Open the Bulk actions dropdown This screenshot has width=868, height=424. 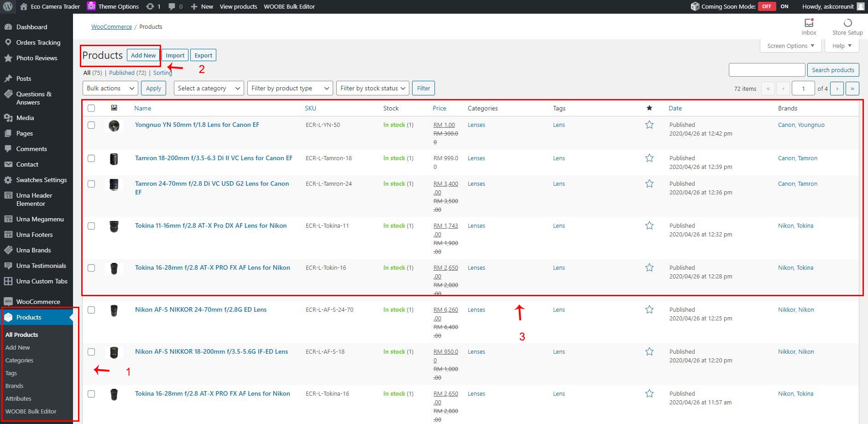coord(110,88)
